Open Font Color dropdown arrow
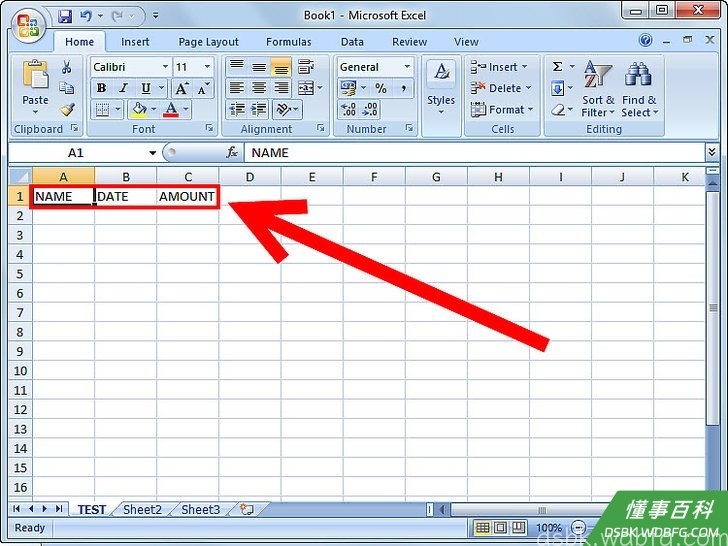 (x=186, y=110)
